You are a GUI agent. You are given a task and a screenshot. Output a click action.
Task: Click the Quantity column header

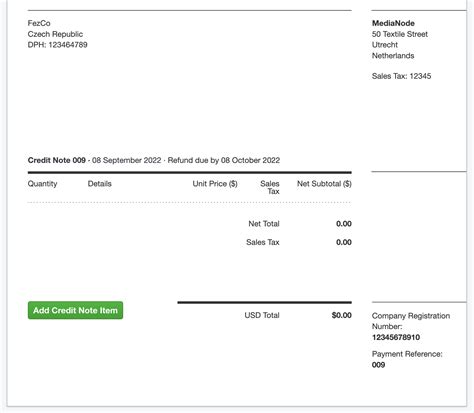coord(42,184)
